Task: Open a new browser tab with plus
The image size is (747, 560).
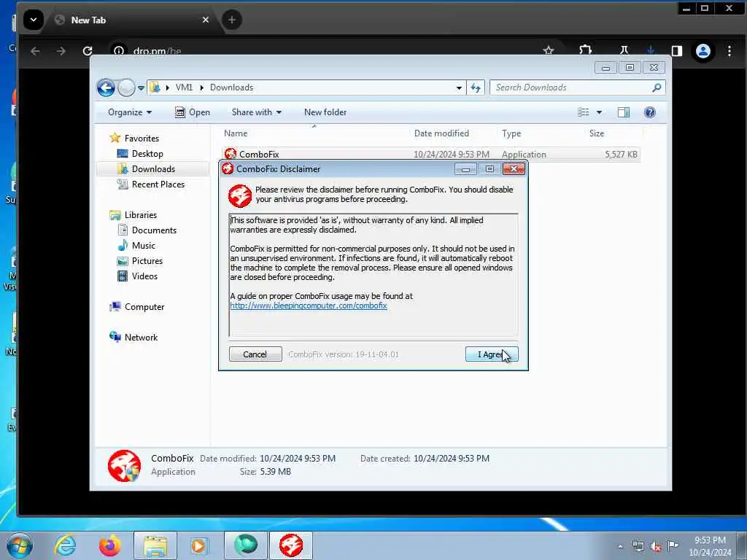Action: [232, 20]
